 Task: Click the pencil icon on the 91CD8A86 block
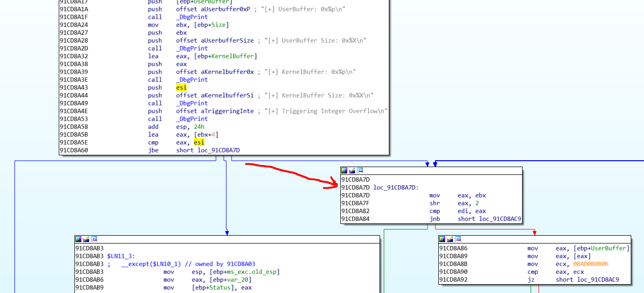tap(450, 239)
